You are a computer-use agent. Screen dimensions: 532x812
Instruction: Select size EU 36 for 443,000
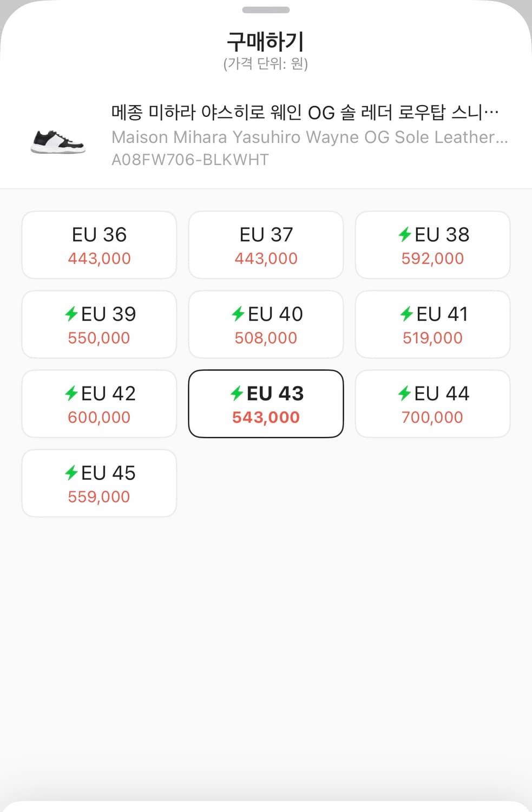99,245
